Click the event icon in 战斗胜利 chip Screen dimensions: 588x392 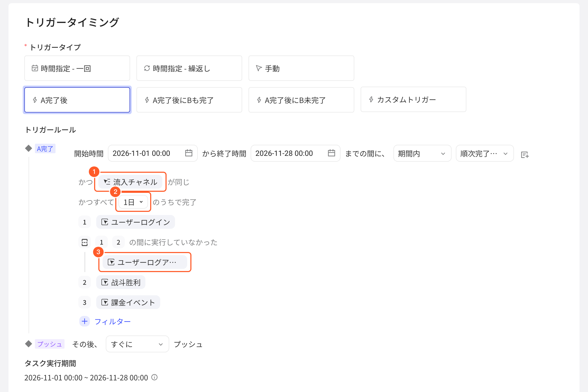105,282
